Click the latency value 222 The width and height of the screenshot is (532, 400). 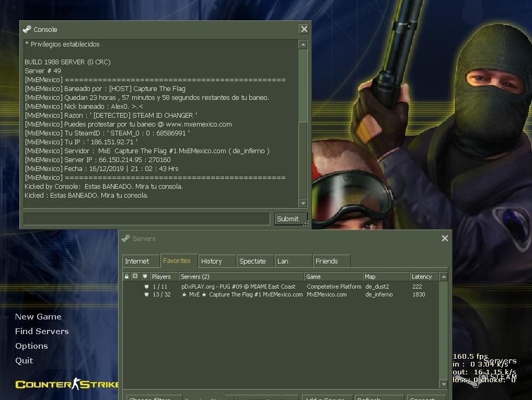(418, 287)
